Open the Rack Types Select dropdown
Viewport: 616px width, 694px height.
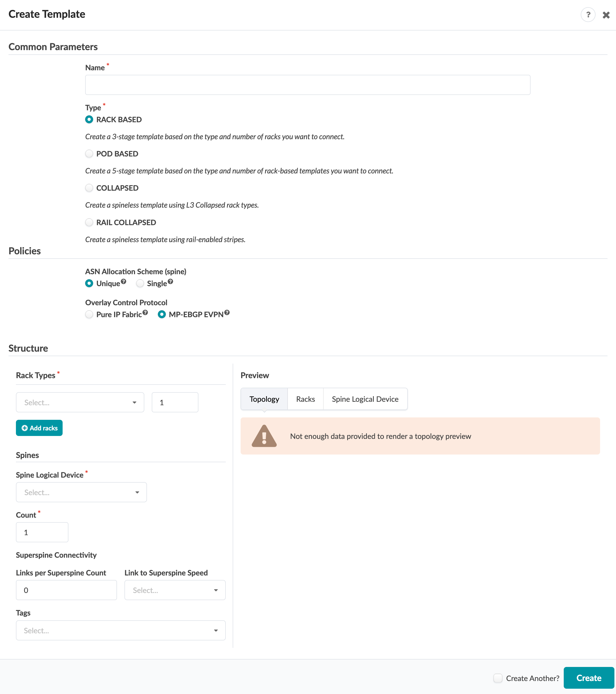coord(80,402)
